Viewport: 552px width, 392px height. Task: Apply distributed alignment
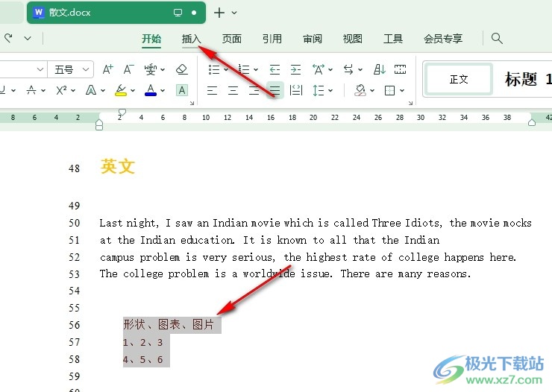click(x=296, y=90)
